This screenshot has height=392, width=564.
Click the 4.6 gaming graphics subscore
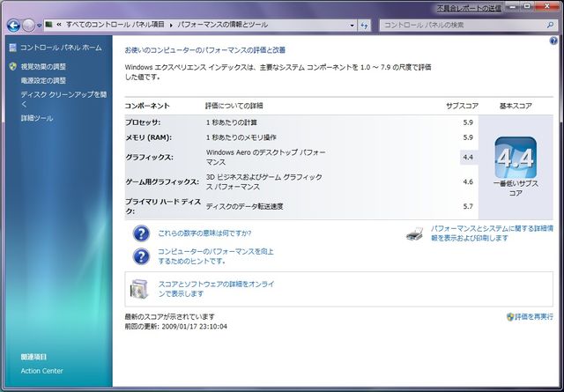[x=468, y=182]
